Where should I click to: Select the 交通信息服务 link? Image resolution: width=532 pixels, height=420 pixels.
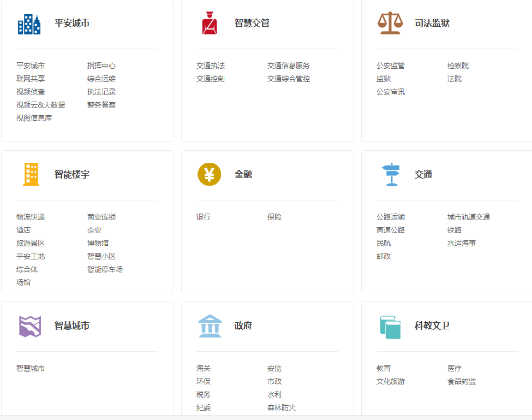289,66
